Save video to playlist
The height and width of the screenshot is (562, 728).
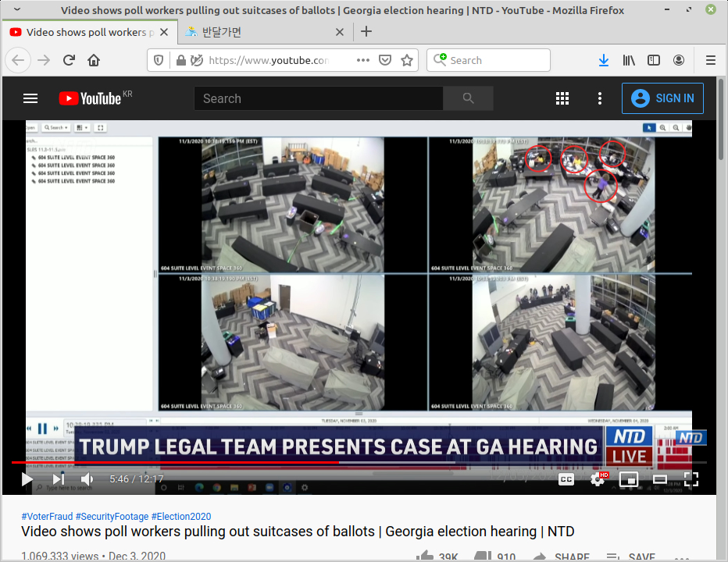tap(631, 557)
